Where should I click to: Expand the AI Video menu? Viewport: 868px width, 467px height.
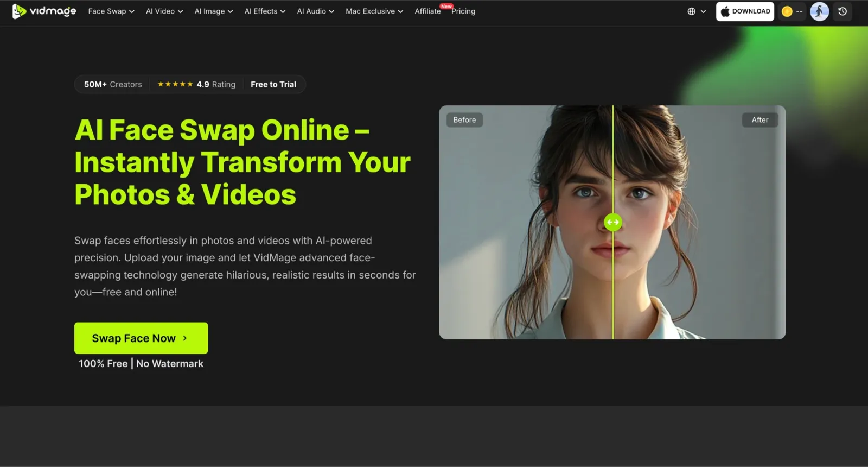(x=164, y=11)
